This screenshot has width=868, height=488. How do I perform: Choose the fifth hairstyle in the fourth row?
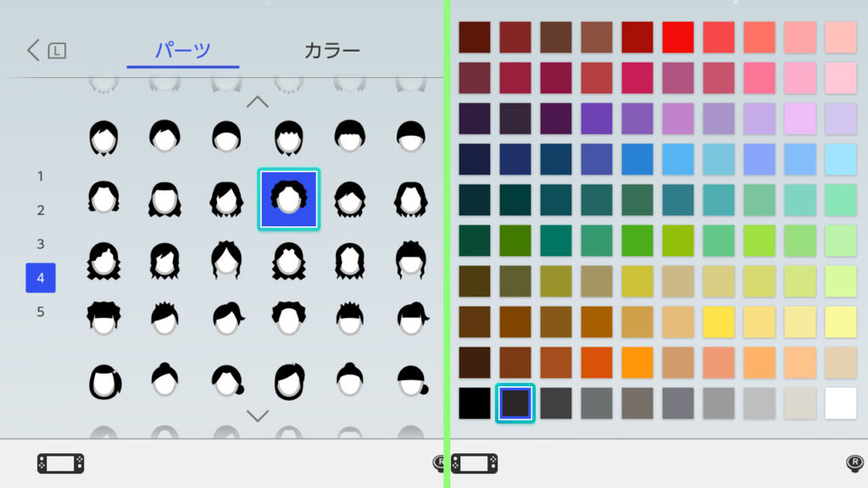click(350, 319)
